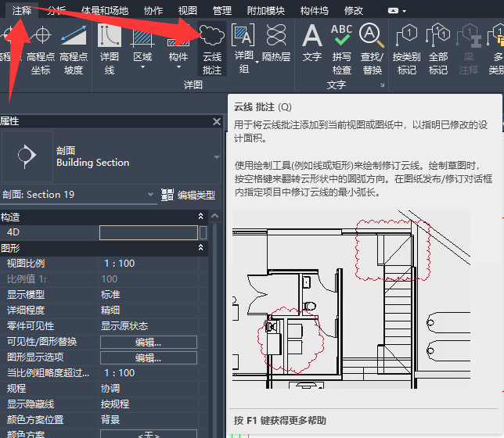Screen dimensions: 504x438
Task: Click the 编辑类型 edit type icon button
Action: click(x=188, y=195)
